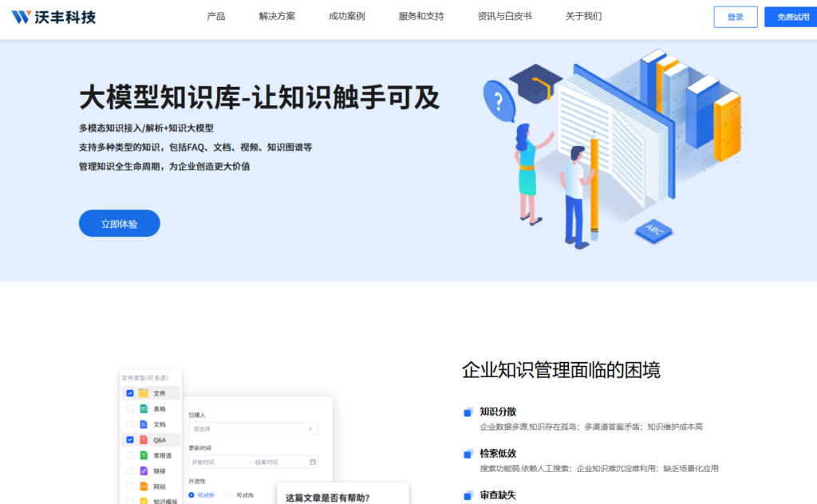Click the 免费试用 trial button
The height and width of the screenshot is (504, 817).
[x=790, y=15]
